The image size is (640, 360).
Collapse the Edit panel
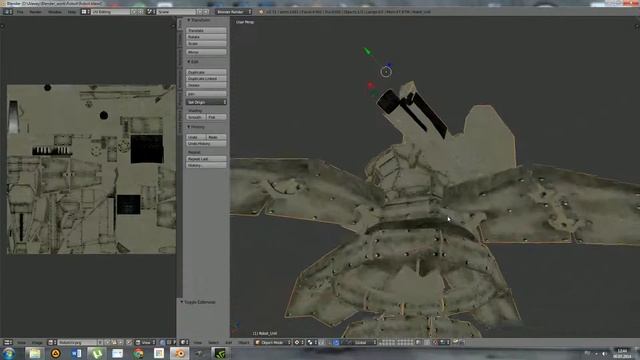(193, 62)
